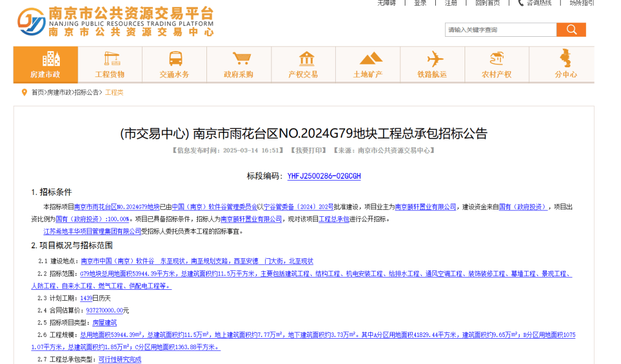Viewport: 621px width, 364px height.
Task: Click the announcement title heading
Action: click(304, 133)
